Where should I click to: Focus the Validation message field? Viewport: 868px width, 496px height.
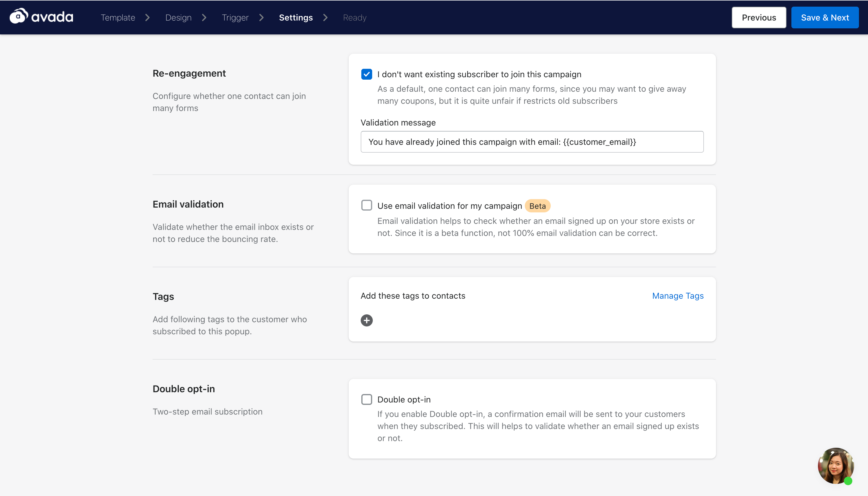pyautogui.click(x=532, y=142)
